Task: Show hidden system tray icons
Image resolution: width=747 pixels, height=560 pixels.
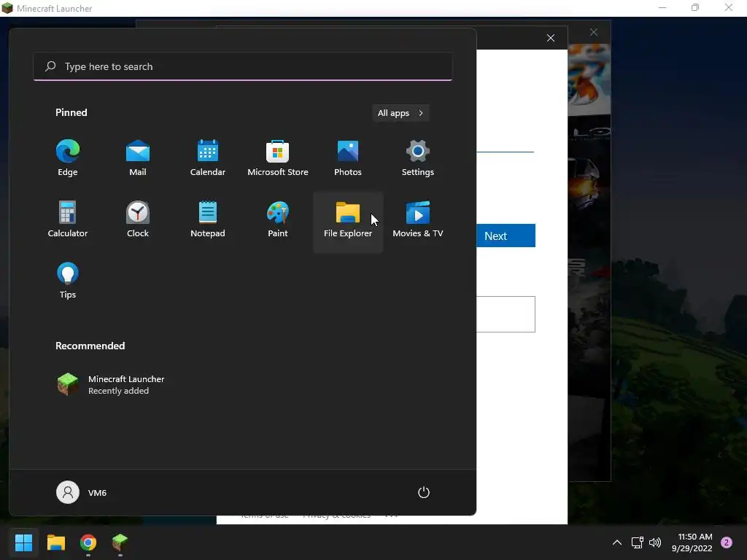Action: (617, 542)
